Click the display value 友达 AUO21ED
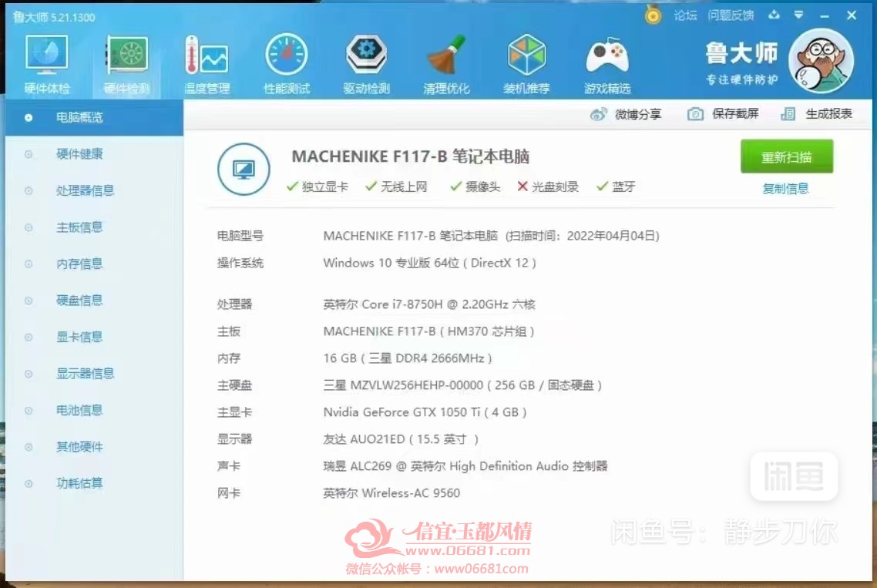877x588 pixels. (x=401, y=439)
